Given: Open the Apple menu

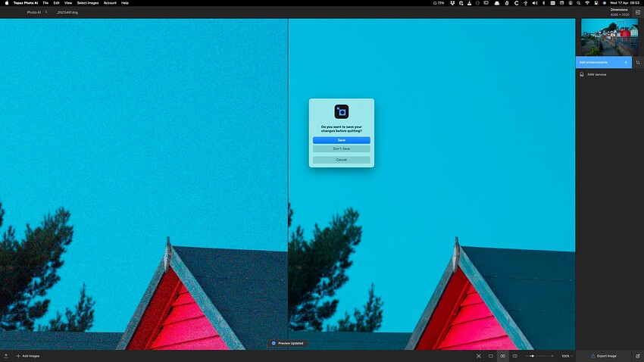Looking at the screenshot, I should (6, 3).
